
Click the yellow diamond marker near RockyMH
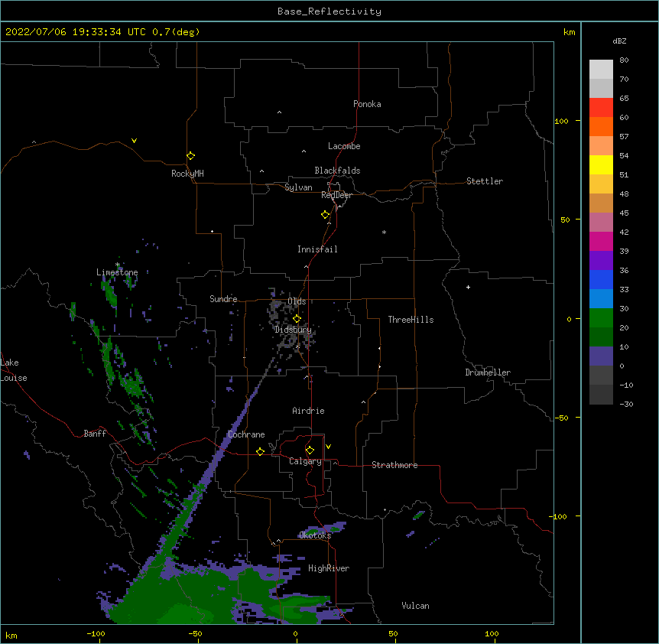point(191,156)
